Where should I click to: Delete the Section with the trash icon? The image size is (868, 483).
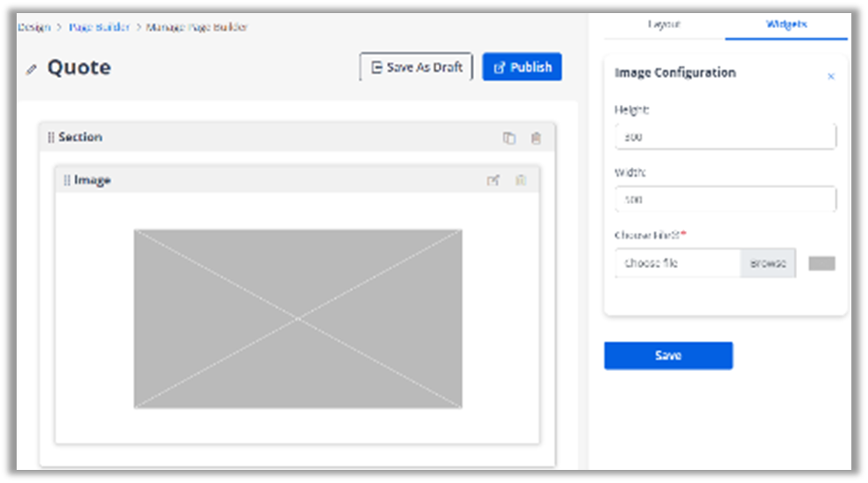pyautogui.click(x=536, y=138)
